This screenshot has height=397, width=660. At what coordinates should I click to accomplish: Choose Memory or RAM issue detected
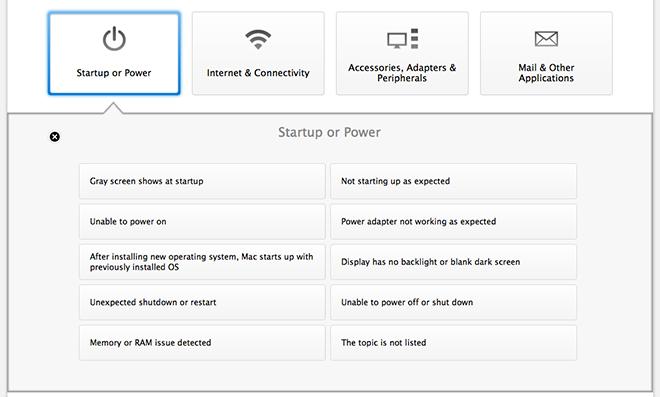[202, 343]
